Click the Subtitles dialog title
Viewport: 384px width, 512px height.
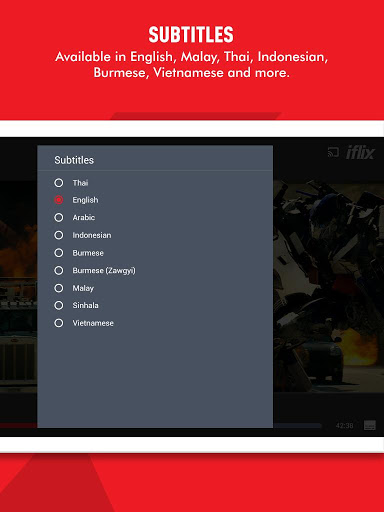coord(74,160)
